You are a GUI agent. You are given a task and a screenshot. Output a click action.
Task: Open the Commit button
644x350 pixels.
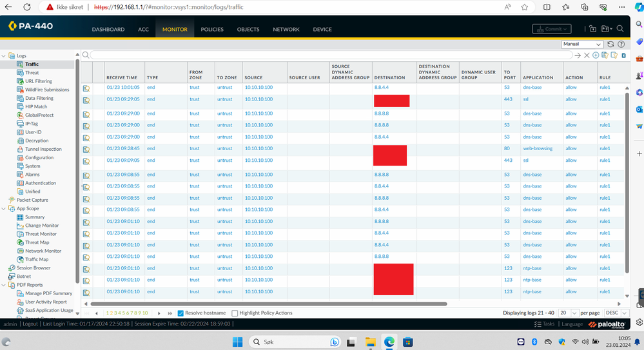click(x=551, y=29)
